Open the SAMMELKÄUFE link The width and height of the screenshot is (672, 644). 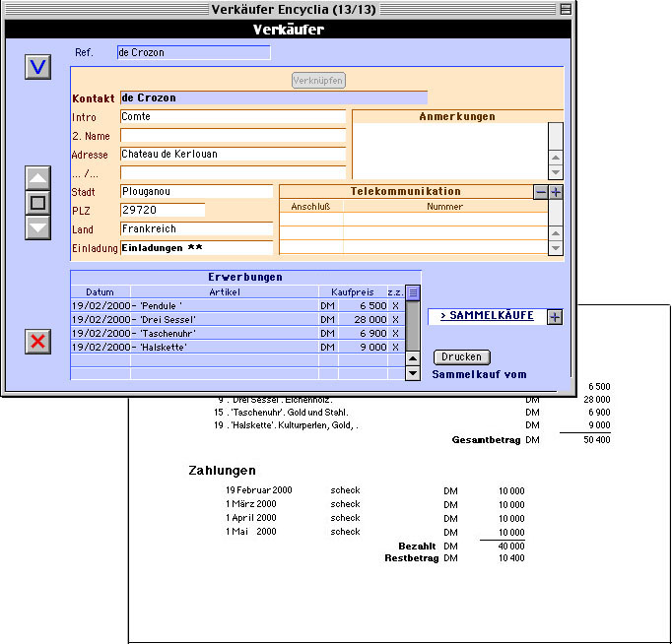487,315
